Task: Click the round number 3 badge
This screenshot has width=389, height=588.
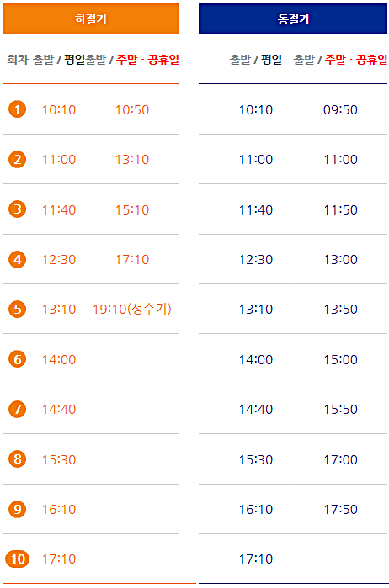Action: click(x=18, y=209)
